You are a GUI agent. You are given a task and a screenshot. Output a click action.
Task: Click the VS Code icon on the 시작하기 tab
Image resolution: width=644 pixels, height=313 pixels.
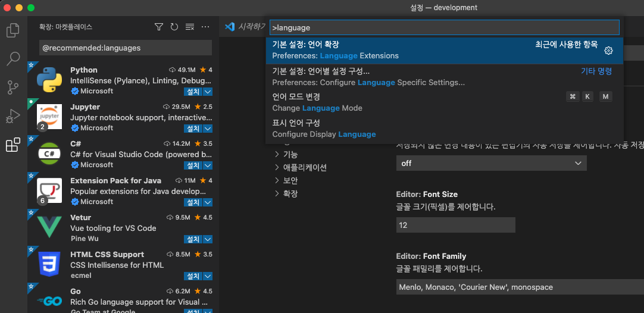230,27
